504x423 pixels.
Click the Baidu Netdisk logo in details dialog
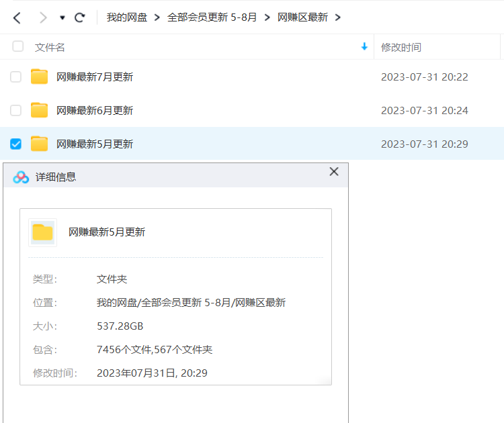coord(22,177)
